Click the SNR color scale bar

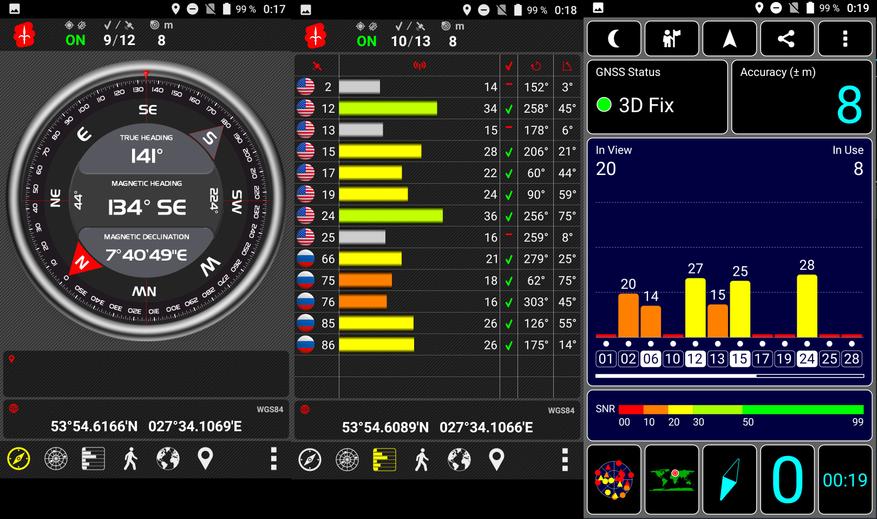click(x=740, y=409)
